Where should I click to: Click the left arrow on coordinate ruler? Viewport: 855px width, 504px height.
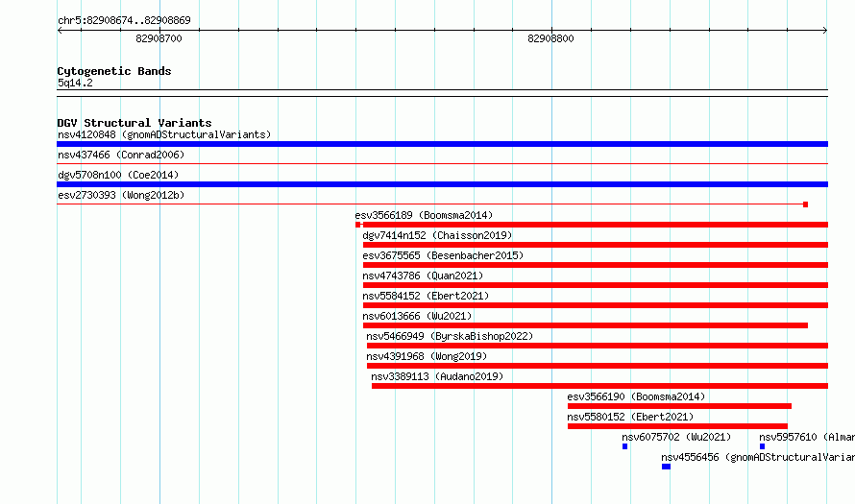pyautogui.click(x=60, y=31)
